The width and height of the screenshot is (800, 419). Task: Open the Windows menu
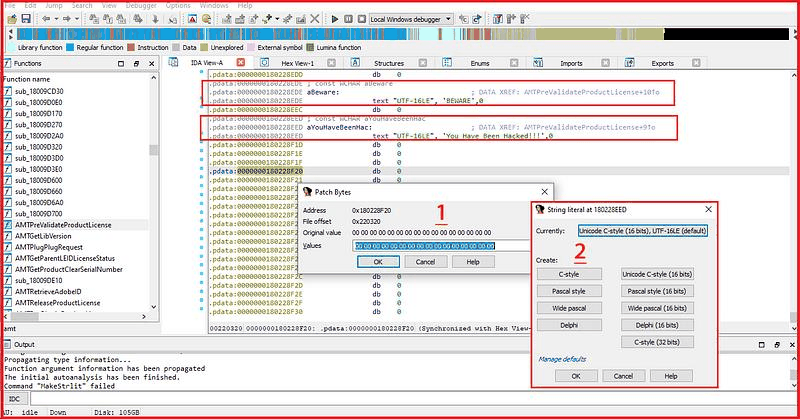click(x=214, y=5)
